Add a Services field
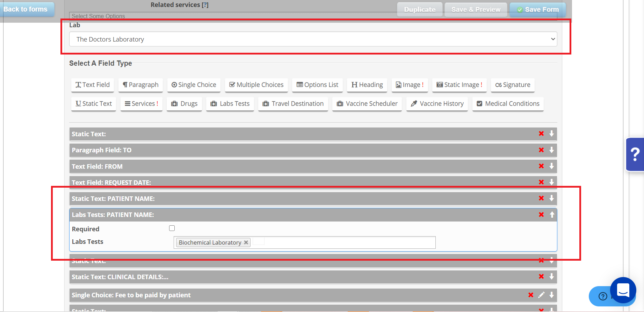The width and height of the screenshot is (644, 312). 142,104
